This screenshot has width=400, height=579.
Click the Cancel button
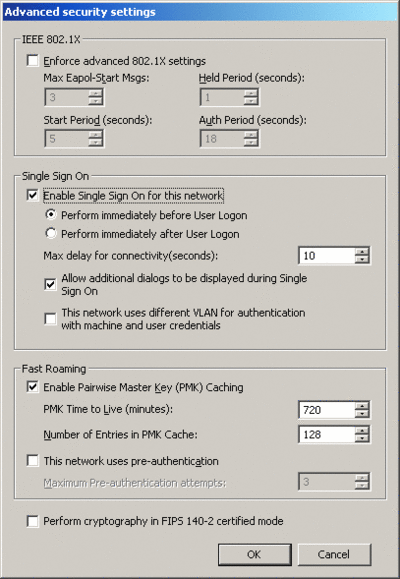tap(334, 554)
